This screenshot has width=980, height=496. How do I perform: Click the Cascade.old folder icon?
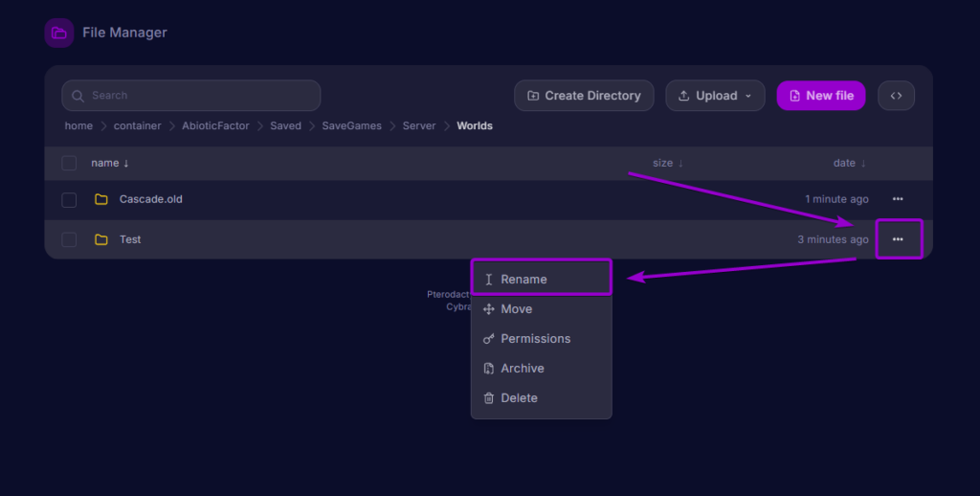(100, 199)
